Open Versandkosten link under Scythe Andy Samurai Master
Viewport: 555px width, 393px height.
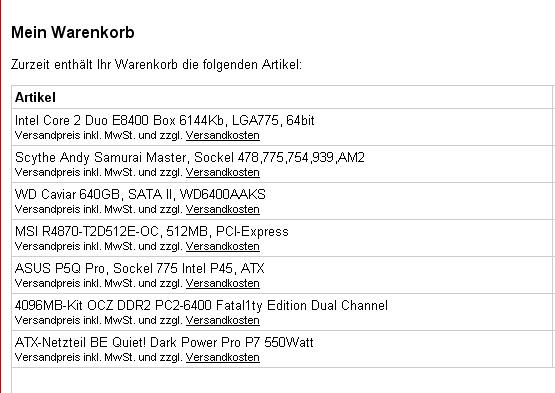(223, 172)
